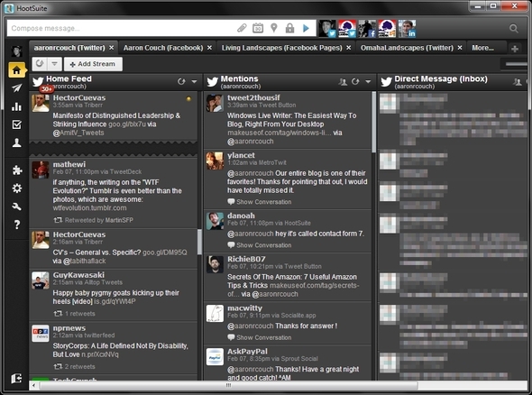Toggle the Facebook profile avatar selection
Image resolution: width=532 pixels, height=395 pixels.
tap(367, 29)
